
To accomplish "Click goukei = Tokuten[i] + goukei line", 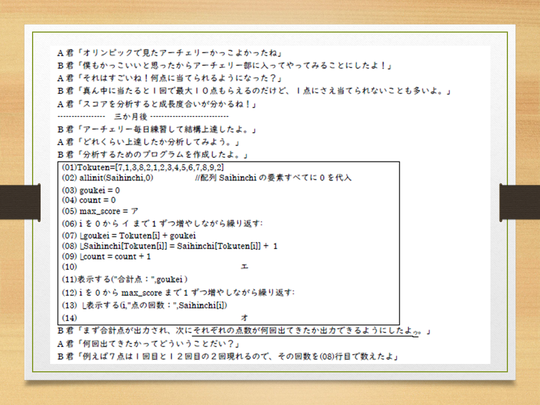I will pos(129,236).
